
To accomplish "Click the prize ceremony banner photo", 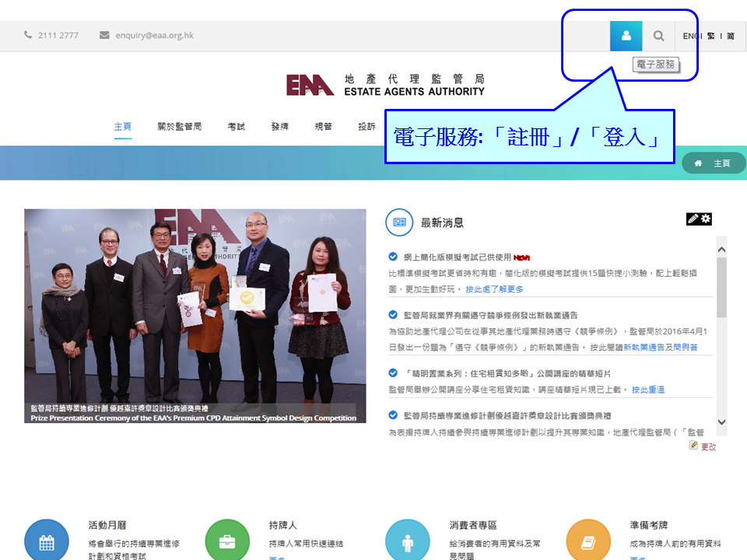I will 195,311.
